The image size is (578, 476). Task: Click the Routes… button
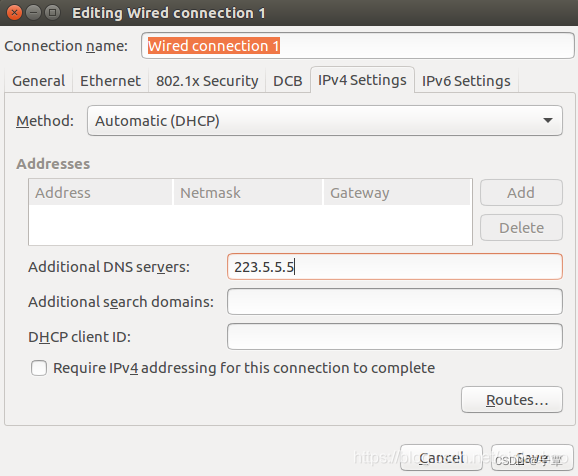coord(512,400)
